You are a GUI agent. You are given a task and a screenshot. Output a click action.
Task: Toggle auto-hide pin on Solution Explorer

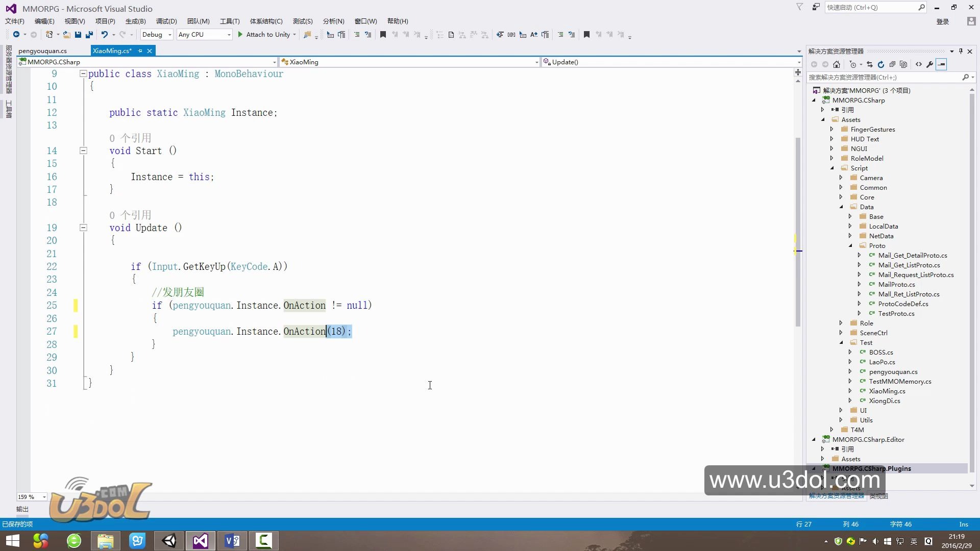(x=961, y=51)
